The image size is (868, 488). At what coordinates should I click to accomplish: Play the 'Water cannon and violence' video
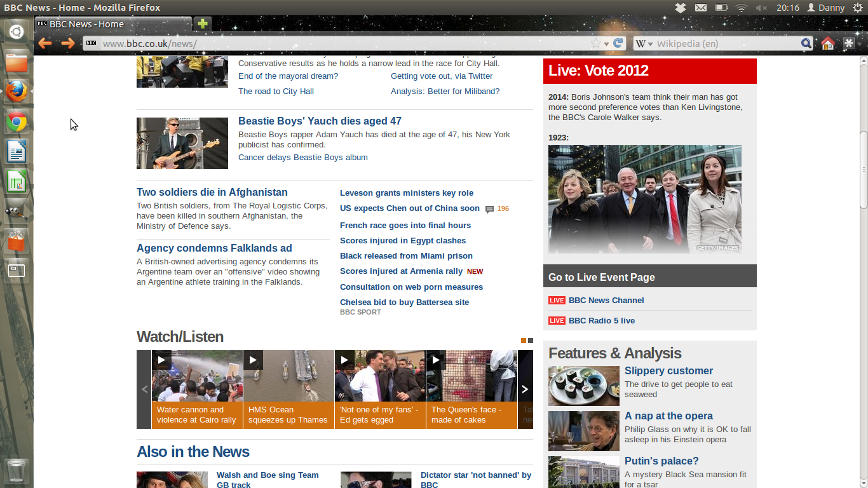tap(197, 389)
